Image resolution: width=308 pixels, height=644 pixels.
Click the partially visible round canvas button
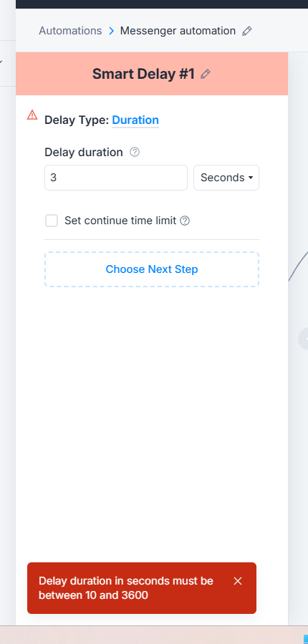coord(304,339)
